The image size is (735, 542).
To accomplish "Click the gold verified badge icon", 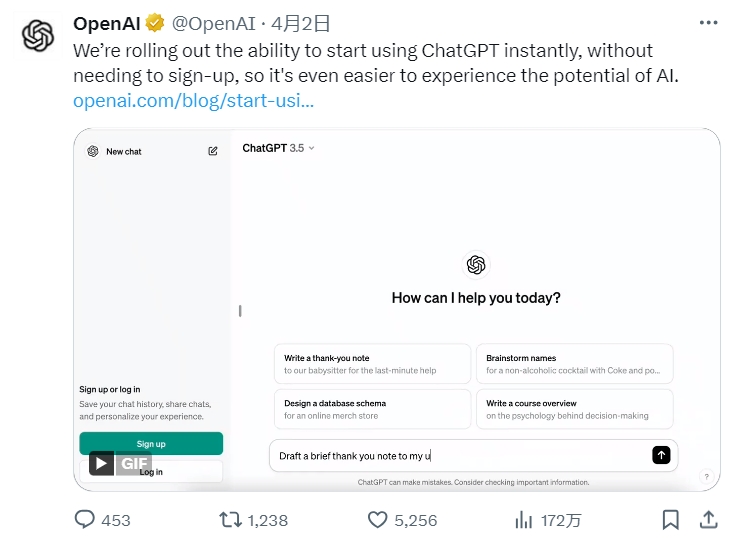I will point(156,23).
